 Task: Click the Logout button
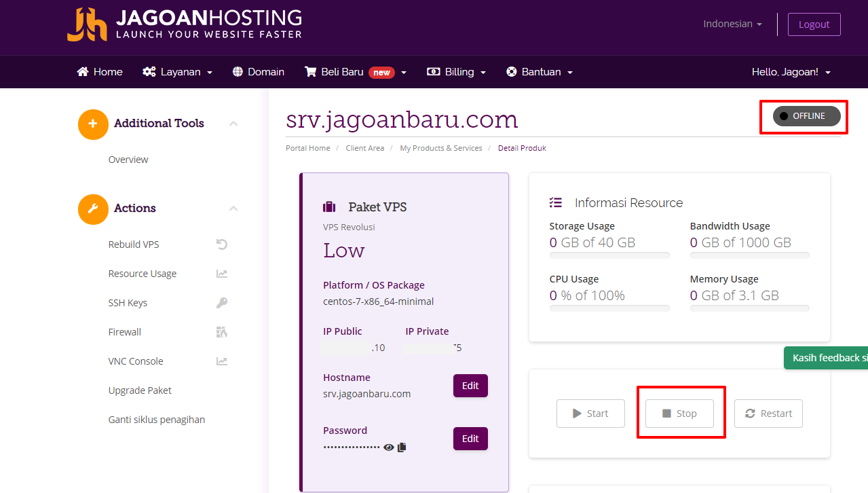pos(814,24)
